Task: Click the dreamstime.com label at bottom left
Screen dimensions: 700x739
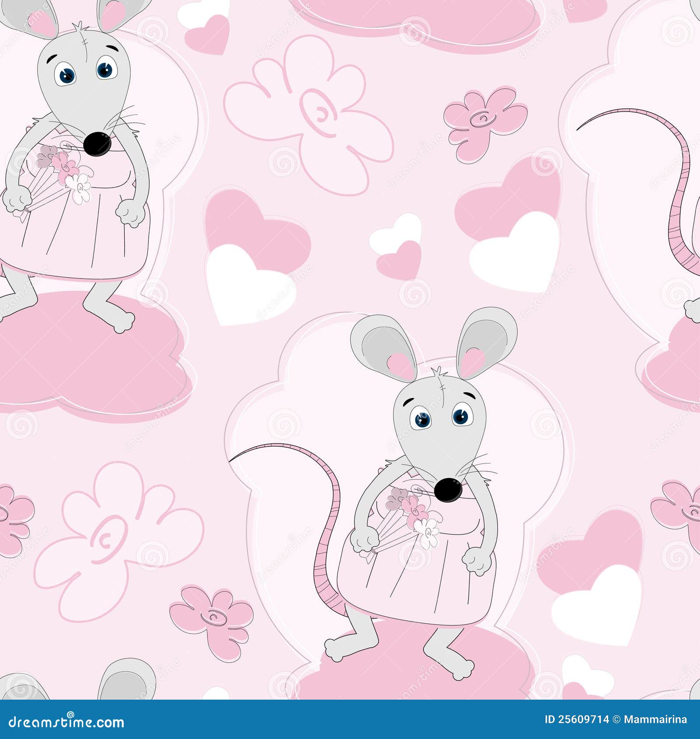Action: (x=66, y=721)
